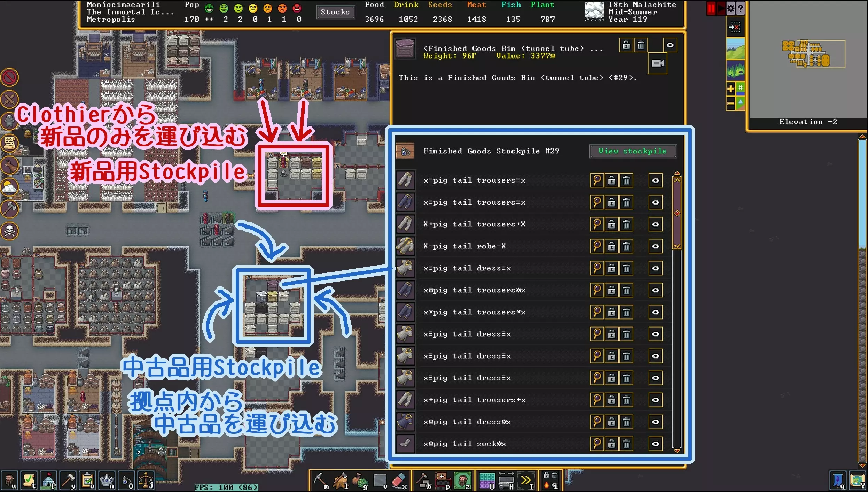
Task: Toggle forbid lock on pig tail sock
Action: click(x=611, y=444)
